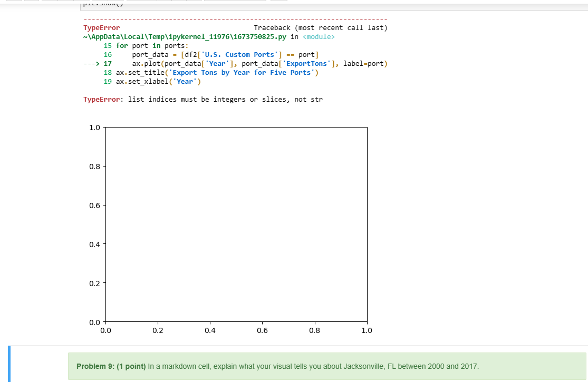Insert a new cell below

(x=33, y=2)
